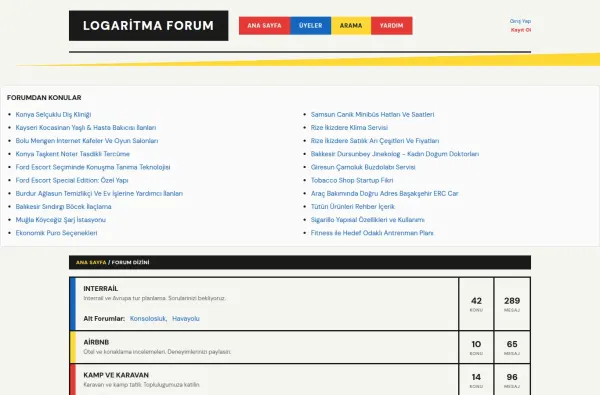Screen dimensions: 600x395
Task: Open Araç Bakımında Doğru Adres Başakşehir topic
Action: coord(385,193)
